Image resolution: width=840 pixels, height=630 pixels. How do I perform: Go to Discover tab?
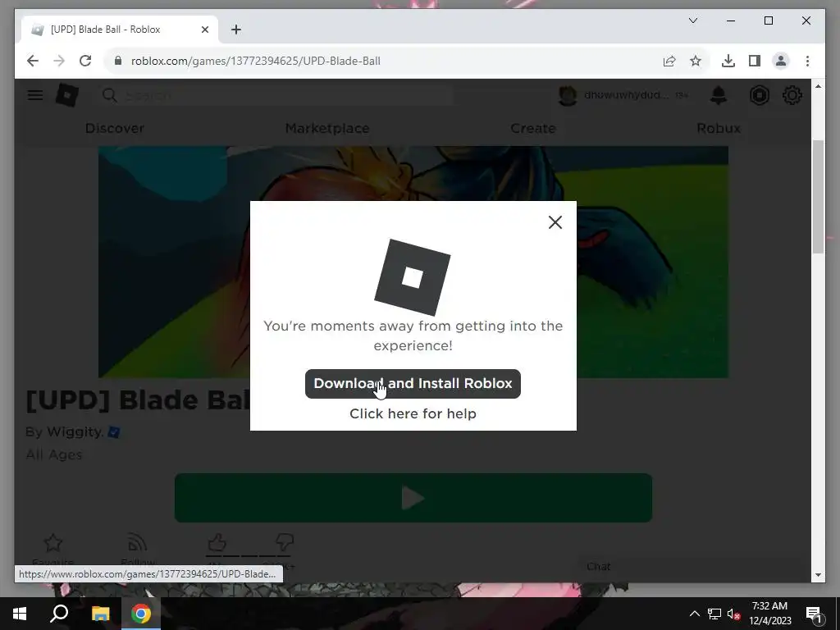click(115, 128)
